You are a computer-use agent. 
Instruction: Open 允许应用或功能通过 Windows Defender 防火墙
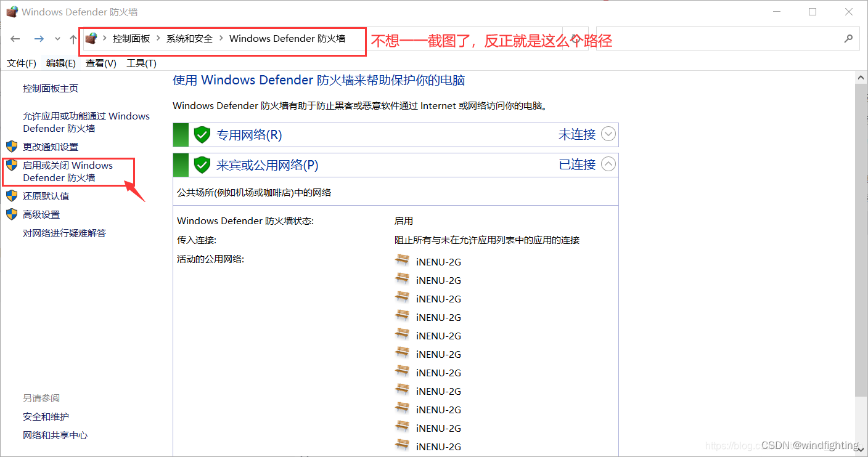(x=86, y=122)
